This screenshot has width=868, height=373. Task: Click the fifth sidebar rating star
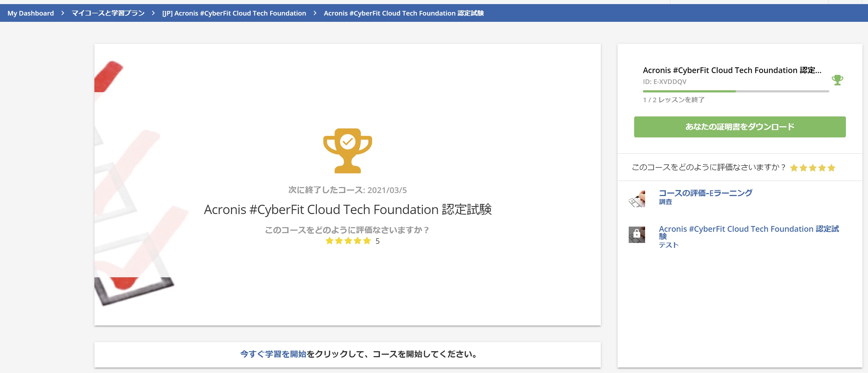pos(831,168)
